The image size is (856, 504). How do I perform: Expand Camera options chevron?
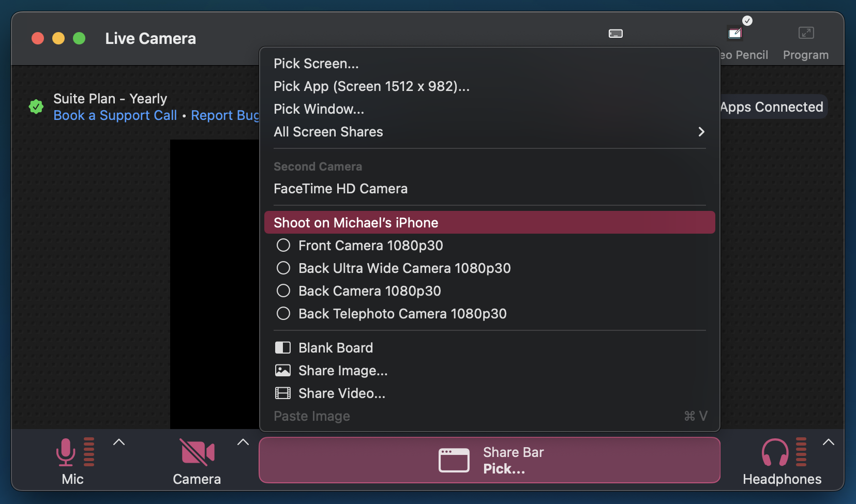[243, 442]
